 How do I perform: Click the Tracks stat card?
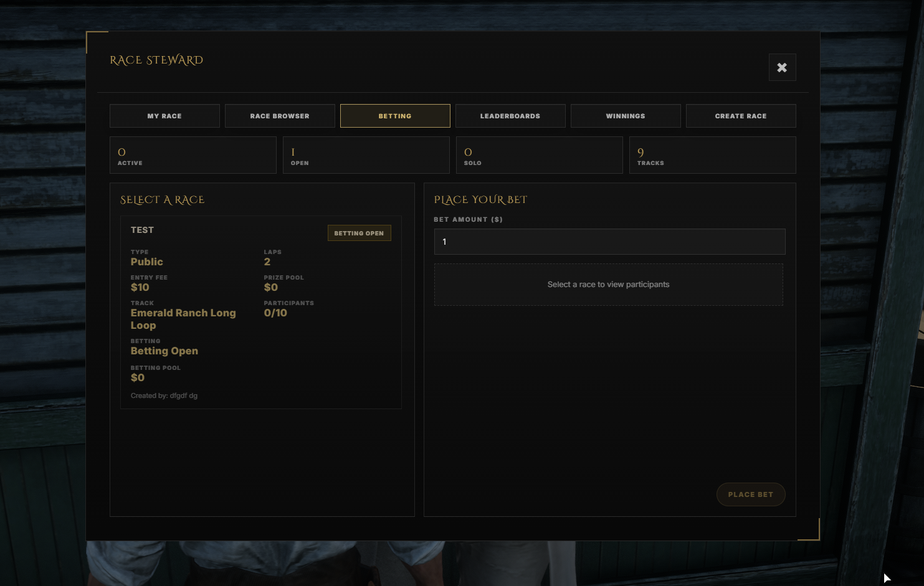(x=713, y=155)
